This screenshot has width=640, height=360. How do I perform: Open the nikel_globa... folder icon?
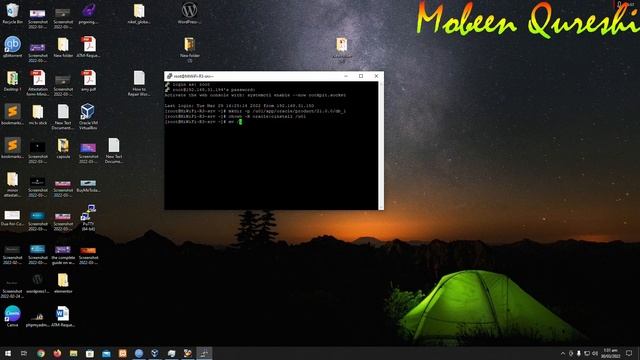click(139, 13)
